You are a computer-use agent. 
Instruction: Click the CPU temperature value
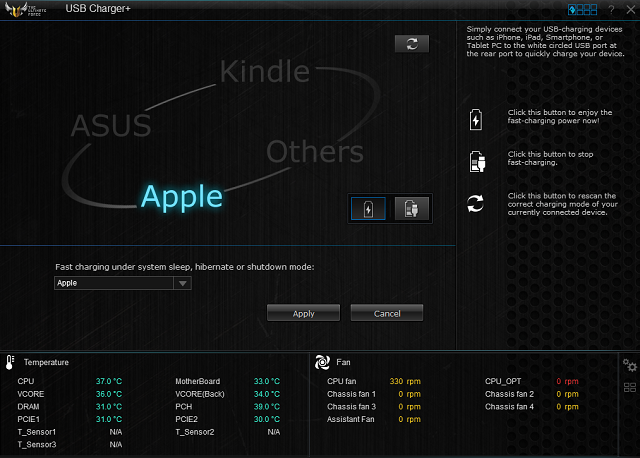tap(109, 381)
